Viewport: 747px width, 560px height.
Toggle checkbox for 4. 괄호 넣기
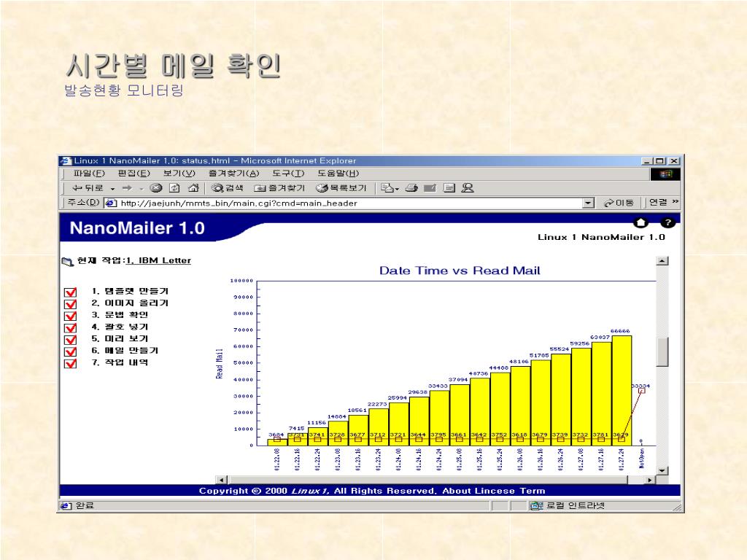coord(71,327)
